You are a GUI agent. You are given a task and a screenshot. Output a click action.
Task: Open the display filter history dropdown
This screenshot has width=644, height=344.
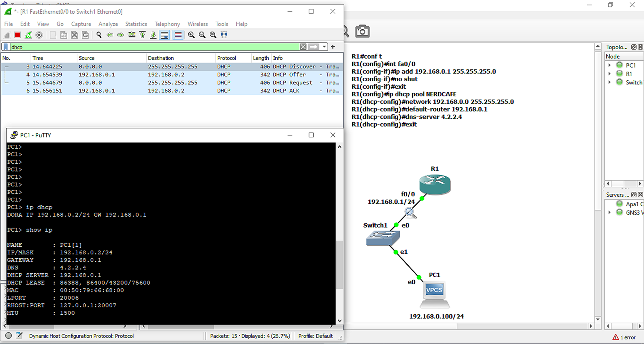point(324,47)
